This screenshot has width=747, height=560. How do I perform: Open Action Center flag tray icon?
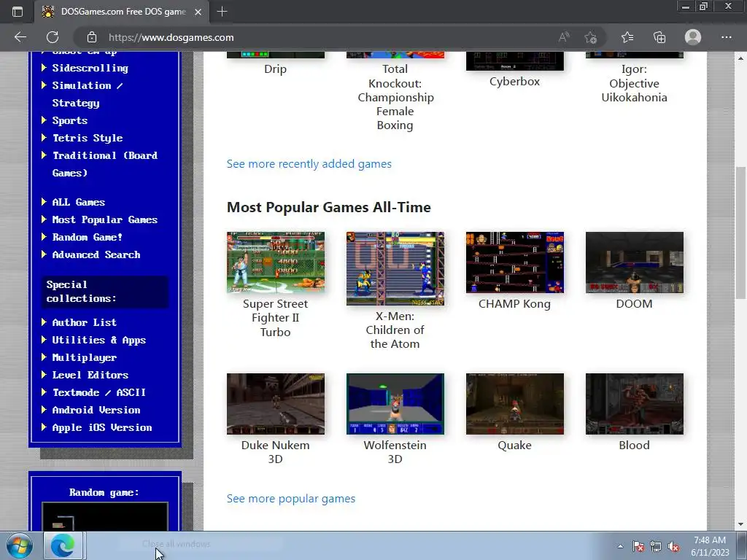[638, 547]
